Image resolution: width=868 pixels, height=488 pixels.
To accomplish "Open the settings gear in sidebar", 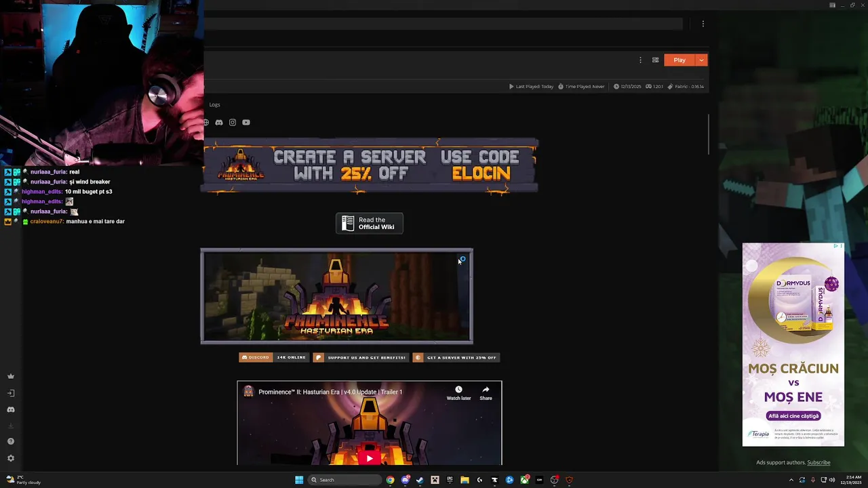I will click(x=11, y=458).
